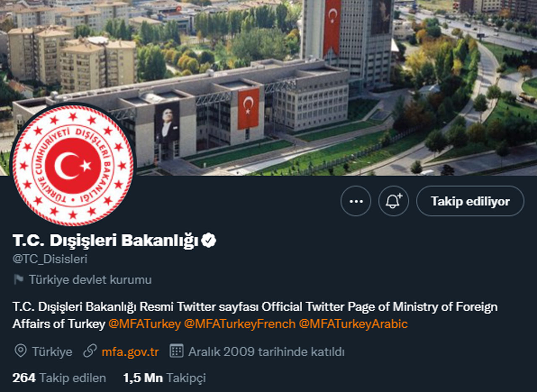View the 264 Takip edilen list
Screen dimensions: 537x392
[x=59, y=378]
